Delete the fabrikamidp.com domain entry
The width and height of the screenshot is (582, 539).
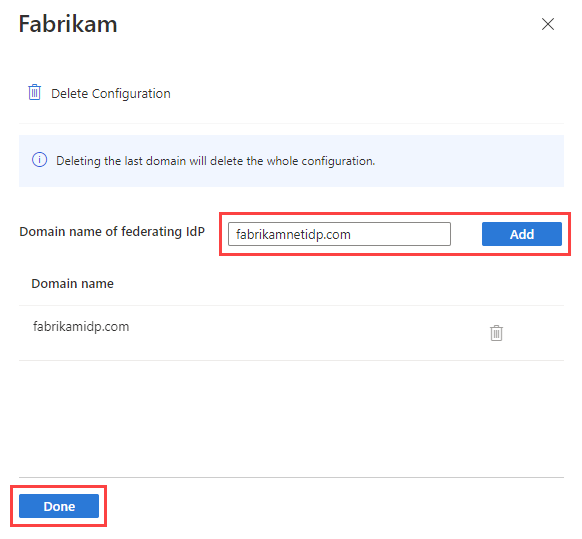pyautogui.click(x=496, y=333)
